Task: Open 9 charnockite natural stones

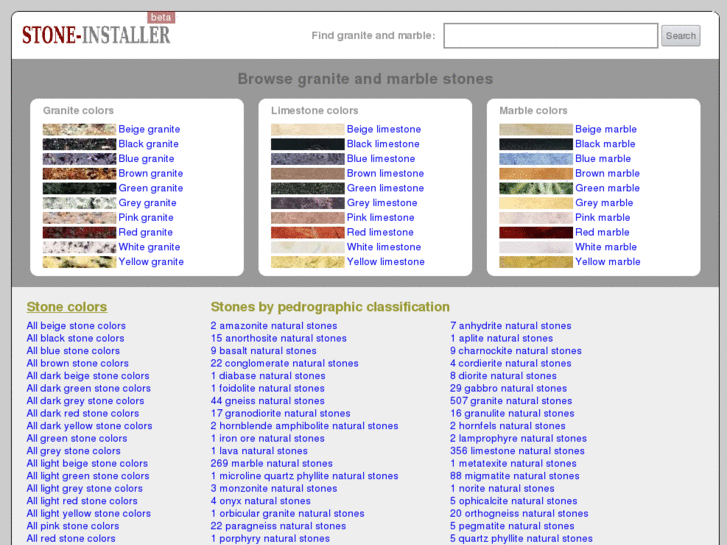Action: click(x=516, y=351)
